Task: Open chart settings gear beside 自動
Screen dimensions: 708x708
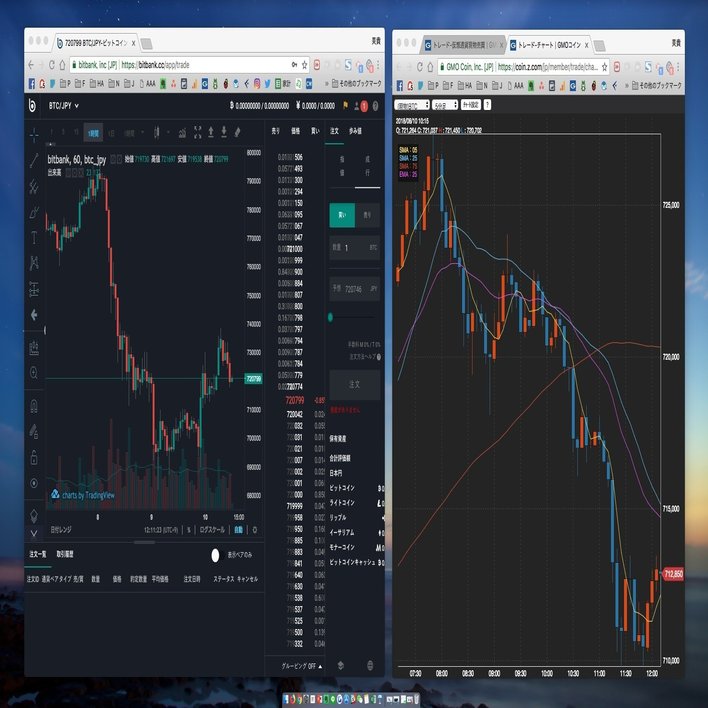Action: click(x=255, y=530)
